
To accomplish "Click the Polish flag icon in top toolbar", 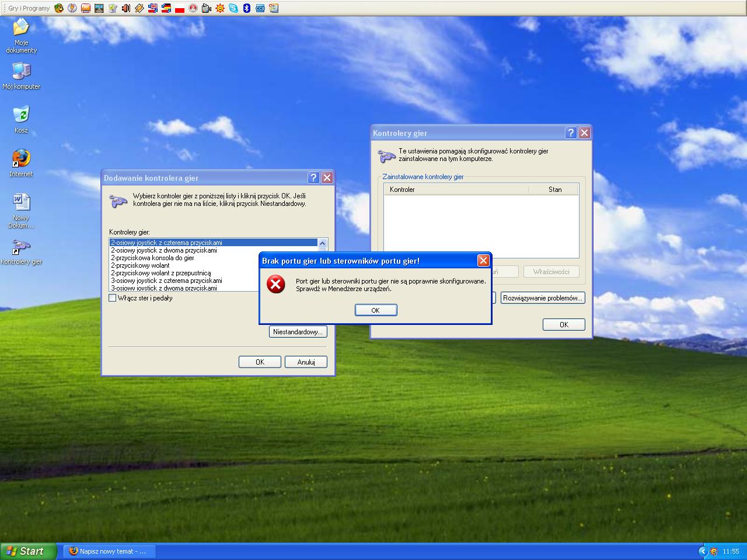I will pos(180,8).
